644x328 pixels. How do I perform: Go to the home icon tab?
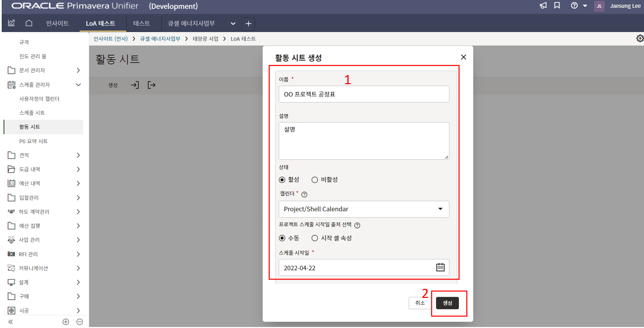pyautogui.click(x=29, y=23)
